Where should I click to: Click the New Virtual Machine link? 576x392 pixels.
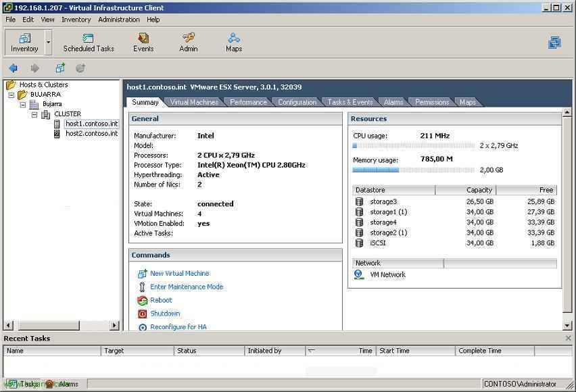(x=180, y=273)
